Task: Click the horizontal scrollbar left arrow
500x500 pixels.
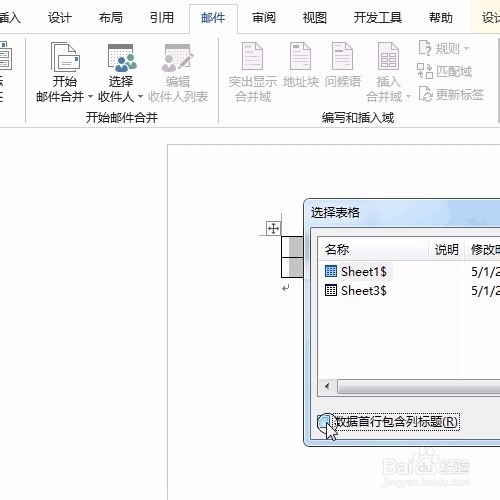Action: (327, 387)
